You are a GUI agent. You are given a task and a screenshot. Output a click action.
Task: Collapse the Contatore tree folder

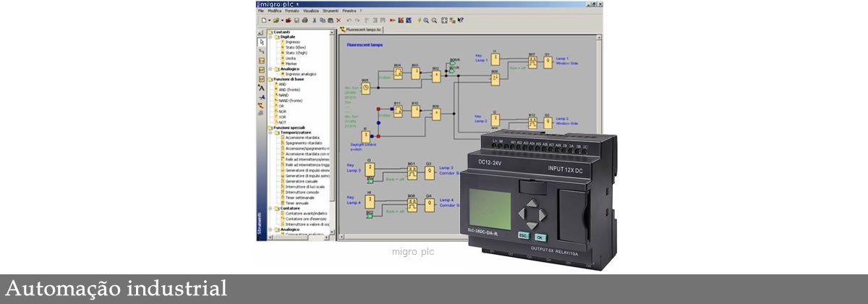[270, 208]
